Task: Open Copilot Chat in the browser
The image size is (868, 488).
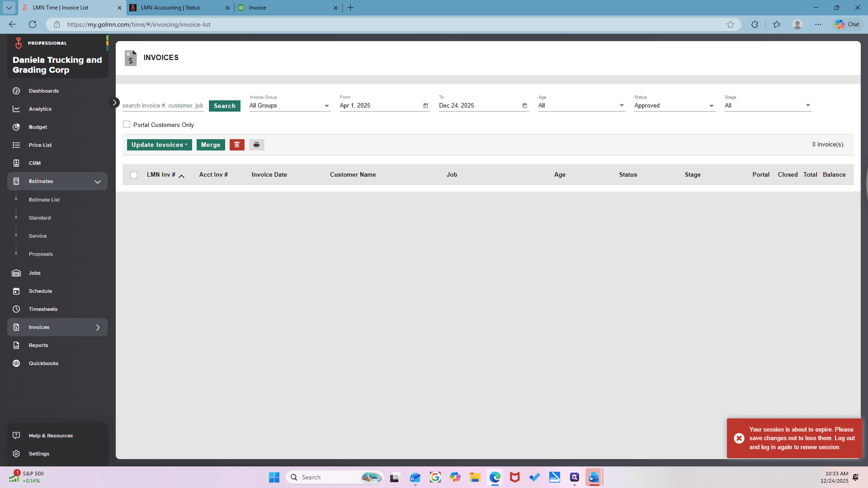Action: [x=847, y=24]
